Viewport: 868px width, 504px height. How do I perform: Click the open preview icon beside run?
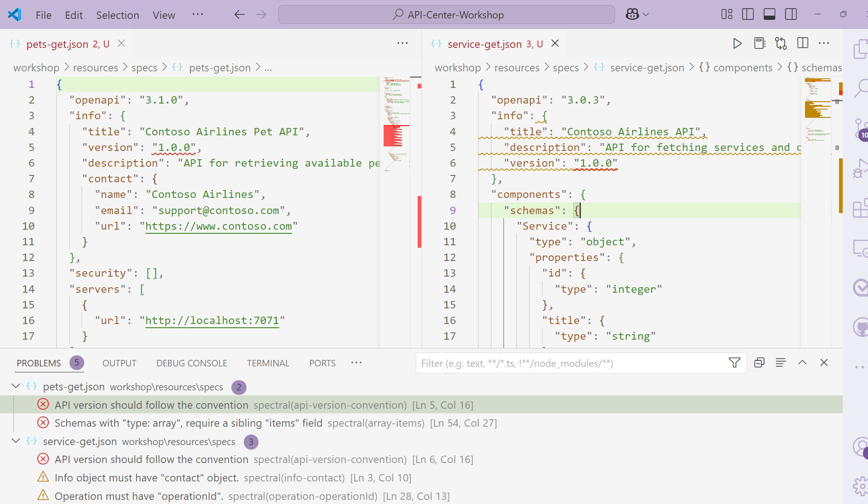pos(759,43)
